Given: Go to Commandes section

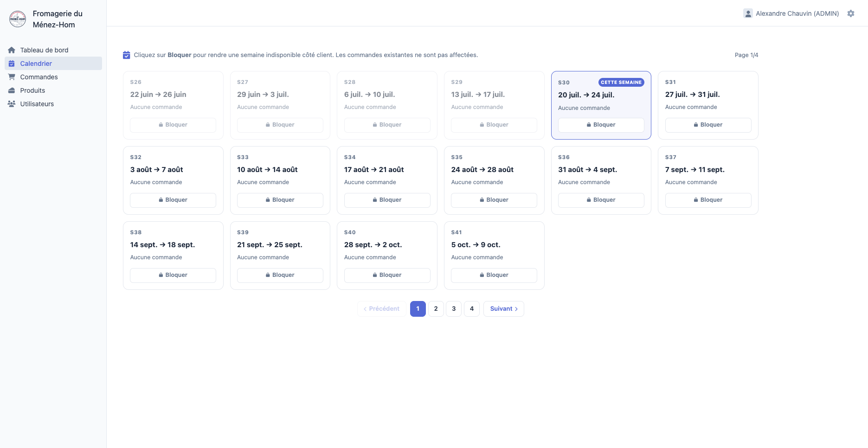Looking at the screenshot, I should 53,77.
